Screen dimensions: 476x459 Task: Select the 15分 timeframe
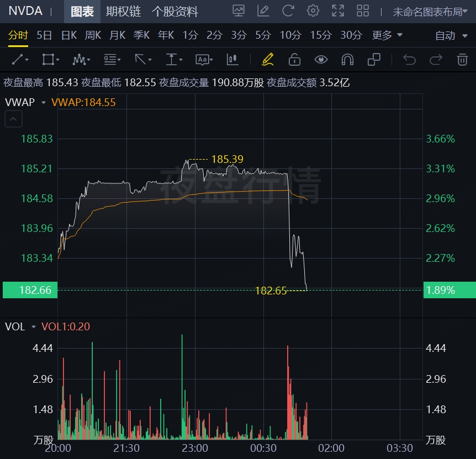tap(321, 35)
